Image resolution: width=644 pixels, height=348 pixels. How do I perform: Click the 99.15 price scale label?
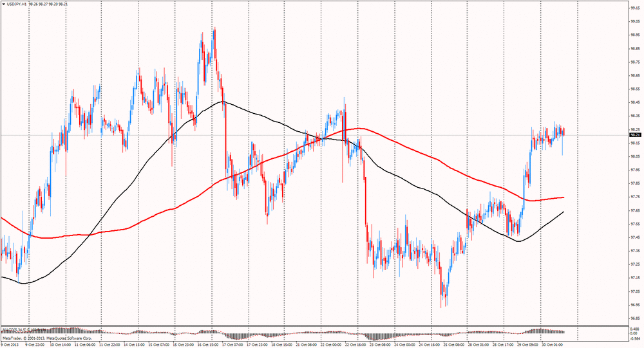[x=634, y=8]
